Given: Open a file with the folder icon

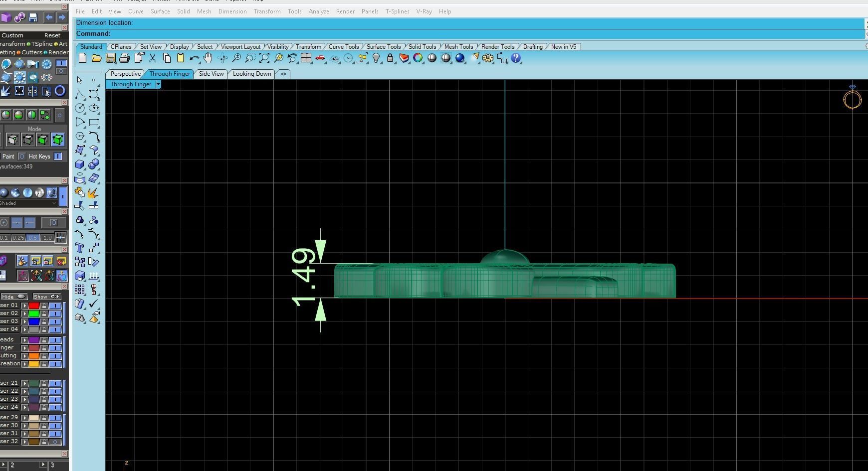Looking at the screenshot, I should point(96,58).
